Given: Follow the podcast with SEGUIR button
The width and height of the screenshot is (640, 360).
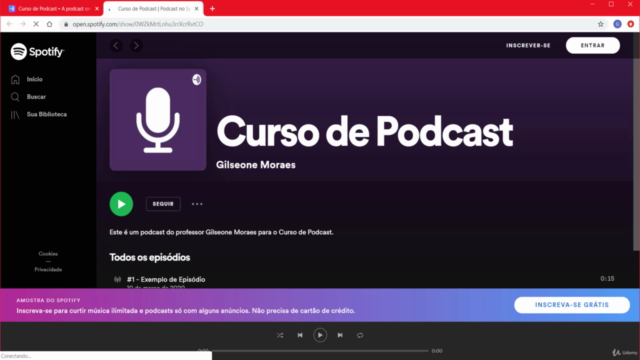Looking at the screenshot, I should pyautogui.click(x=163, y=204).
